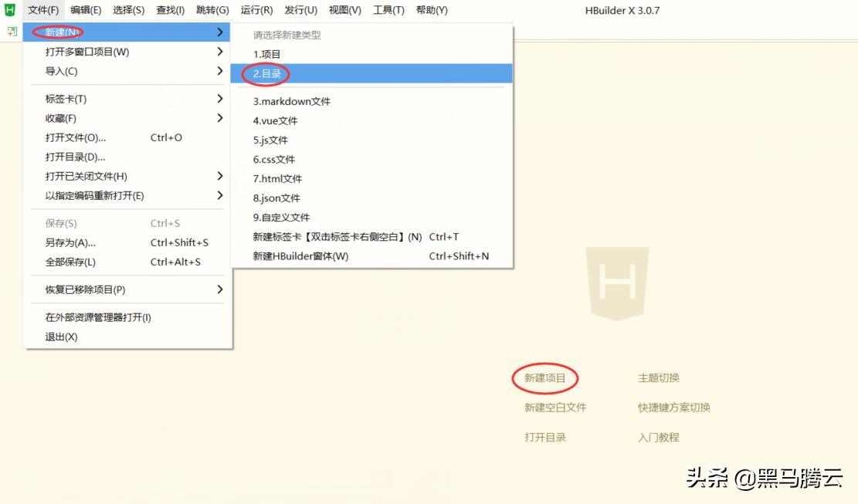Open the 运行(R) menu
Viewport: 858px width, 504px height.
256,10
